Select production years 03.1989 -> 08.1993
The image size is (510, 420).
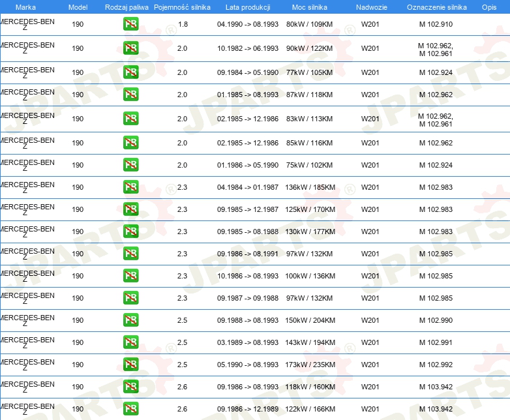coord(248,342)
